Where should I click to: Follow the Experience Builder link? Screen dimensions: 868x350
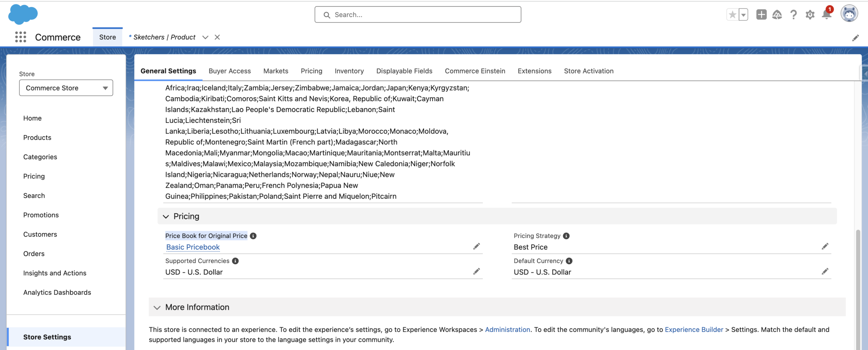[x=694, y=330]
